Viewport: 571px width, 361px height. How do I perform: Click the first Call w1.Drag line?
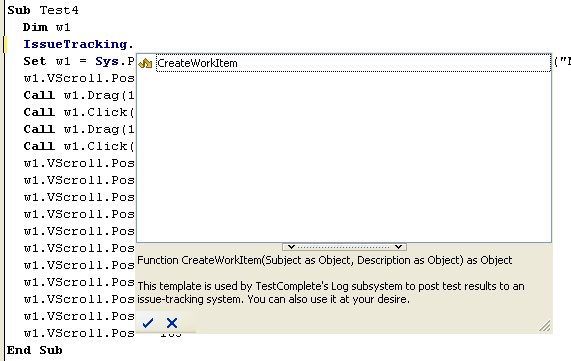pyautogui.click(x=79, y=95)
